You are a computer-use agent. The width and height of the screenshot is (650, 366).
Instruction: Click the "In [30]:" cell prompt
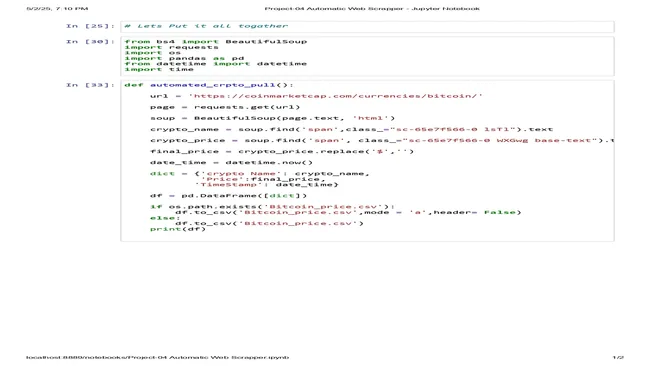pyautogui.click(x=90, y=41)
